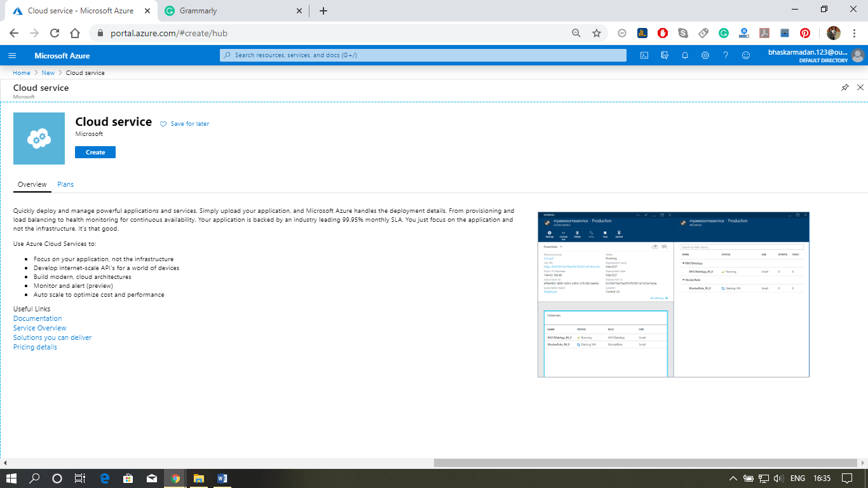Open the notifications bell
This screenshot has width=868, height=488.
tap(685, 55)
